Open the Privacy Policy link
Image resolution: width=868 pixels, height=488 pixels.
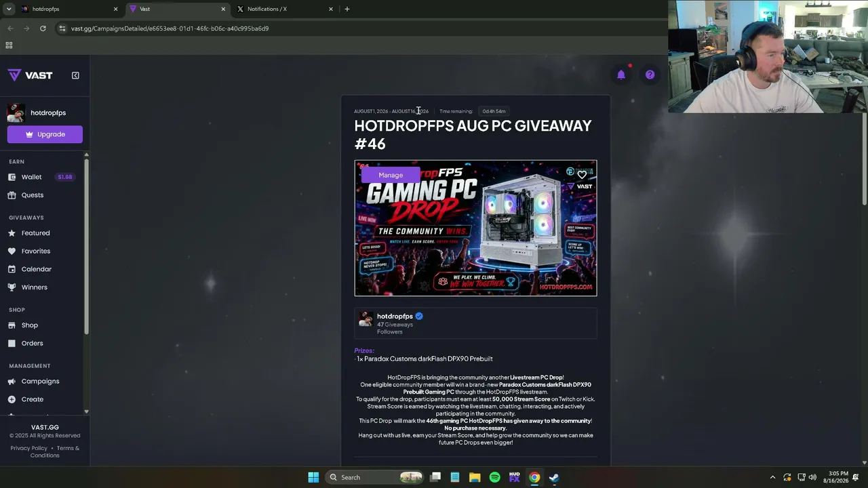pyautogui.click(x=29, y=448)
